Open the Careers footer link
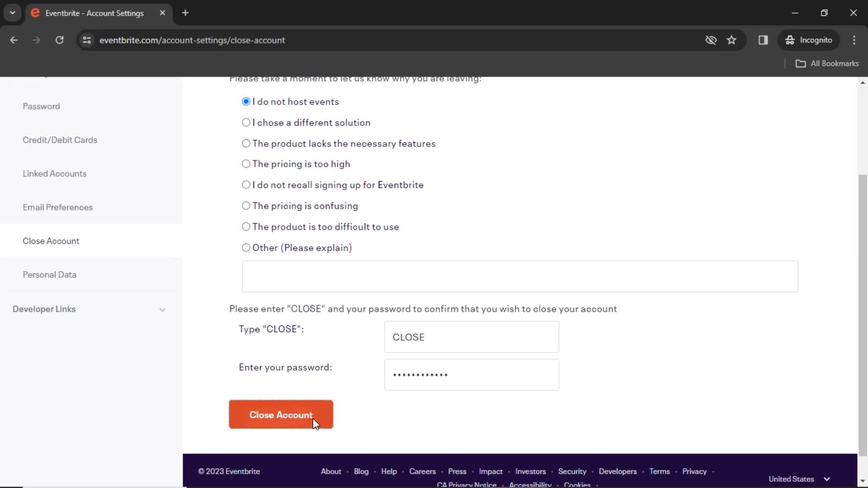Image resolution: width=868 pixels, height=488 pixels. (x=422, y=471)
